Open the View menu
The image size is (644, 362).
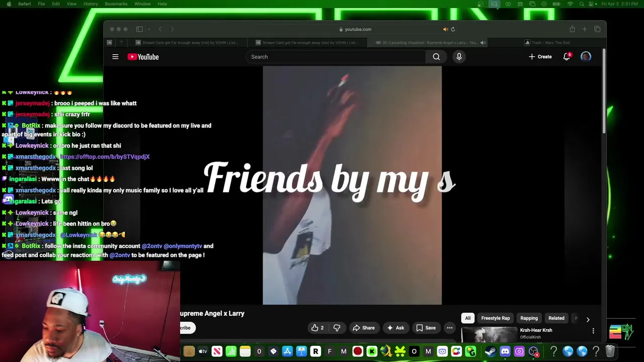[x=71, y=4]
